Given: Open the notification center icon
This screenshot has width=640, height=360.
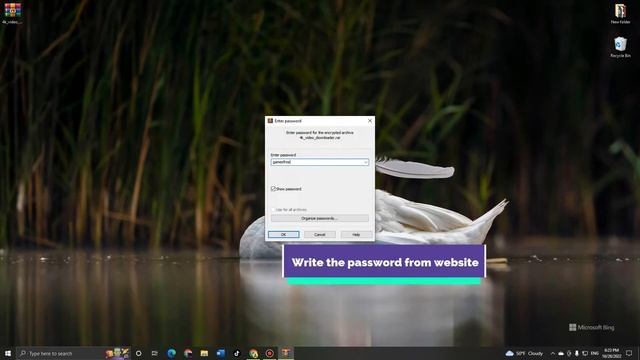Looking at the screenshot, I should pyautogui.click(x=629, y=353).
